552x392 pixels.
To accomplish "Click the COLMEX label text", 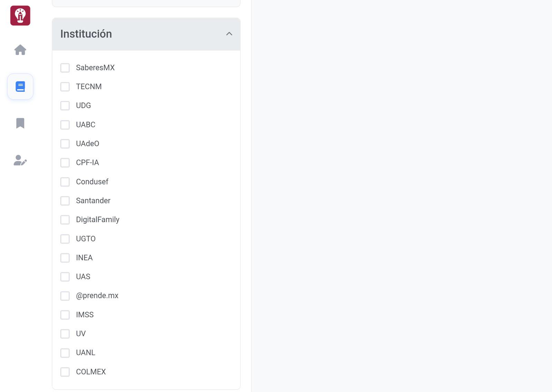I will click(x=91, y=372).
